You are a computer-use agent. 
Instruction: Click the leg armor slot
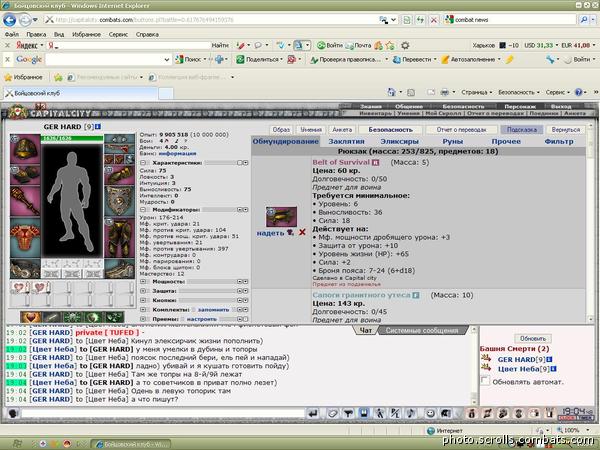click(119, 238)
